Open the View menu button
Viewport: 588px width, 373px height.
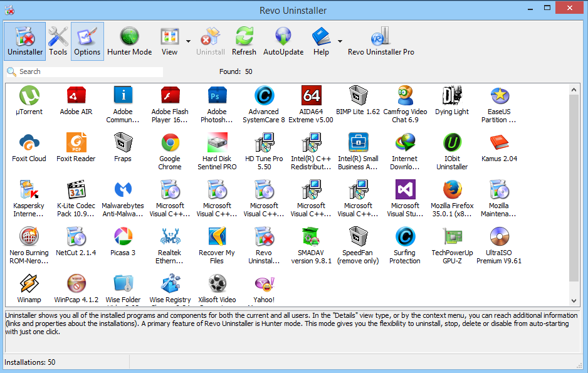click(x=169, y=41)
